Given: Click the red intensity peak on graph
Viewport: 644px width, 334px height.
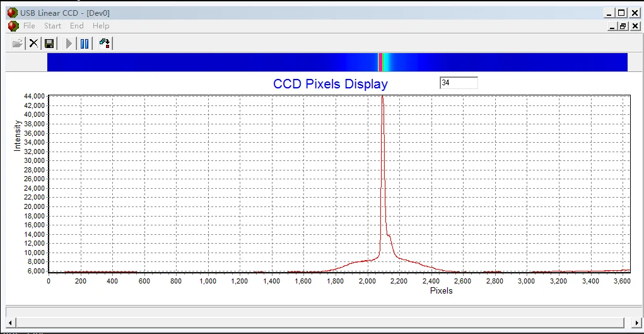Looking at the screenshot, I should coord(382,97).
